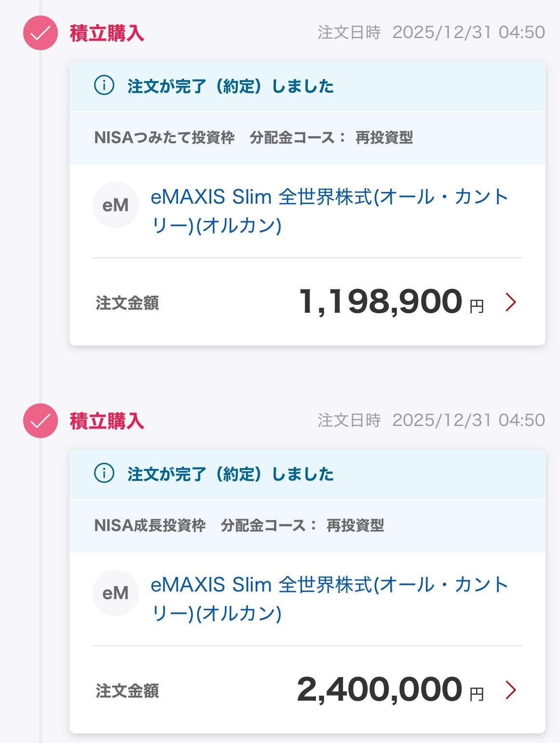Image resolution: width=560 pixels, height=743 pixels.
Task: Select the NISA成長投資枠 label
Action: pos(150,525)
